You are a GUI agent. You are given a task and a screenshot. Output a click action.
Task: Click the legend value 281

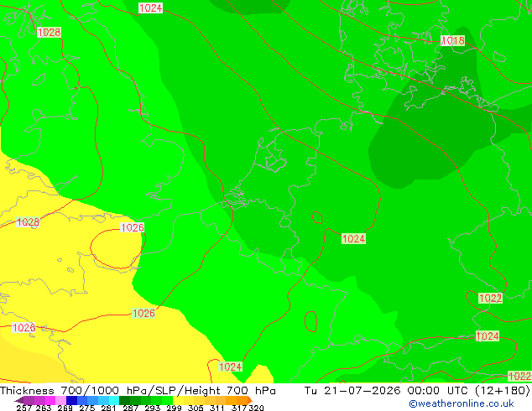108,408
